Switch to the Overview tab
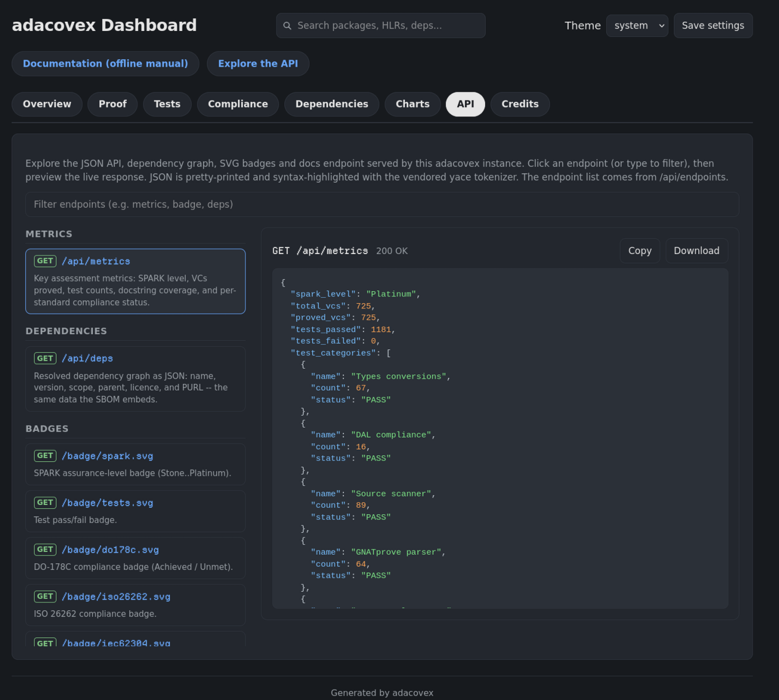The width and height of the screenshot is (779, 700). pos(47,104)
